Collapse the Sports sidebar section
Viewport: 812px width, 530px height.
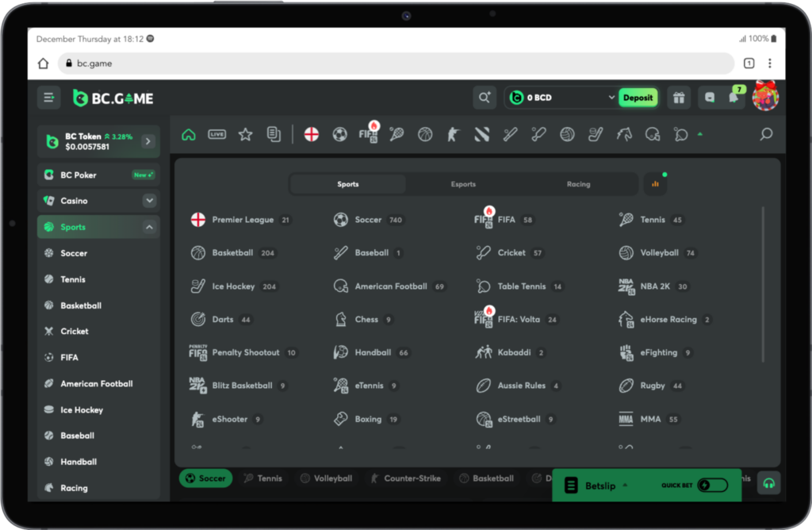coord(149,227)
